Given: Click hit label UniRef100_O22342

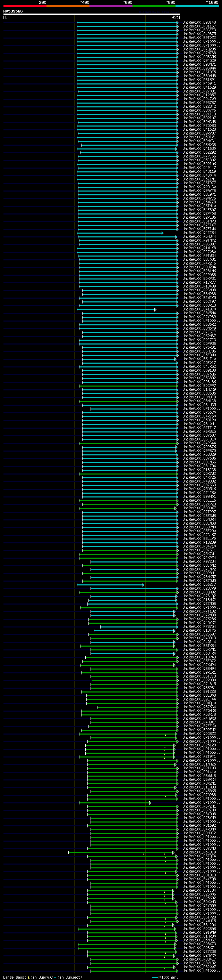Looking at the screenshot, I should [x=199, y=106].
